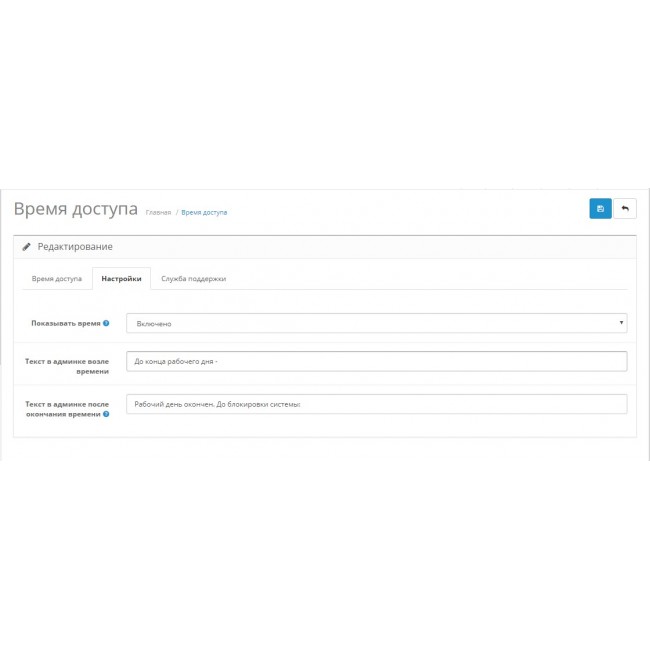Viewport: 650px width, 650px height.
Task: Click the Время доступа page heading
Action: coord(76,210)
